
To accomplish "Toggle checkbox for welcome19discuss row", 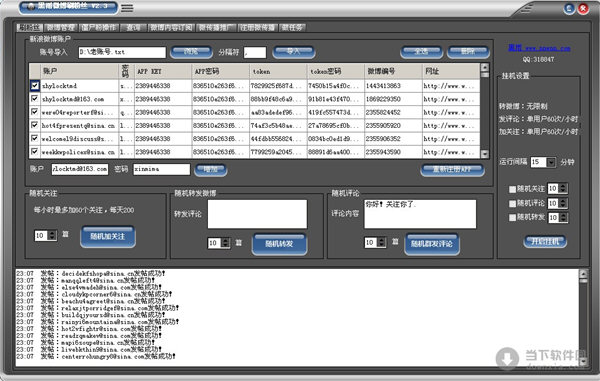I will point(34,138).
